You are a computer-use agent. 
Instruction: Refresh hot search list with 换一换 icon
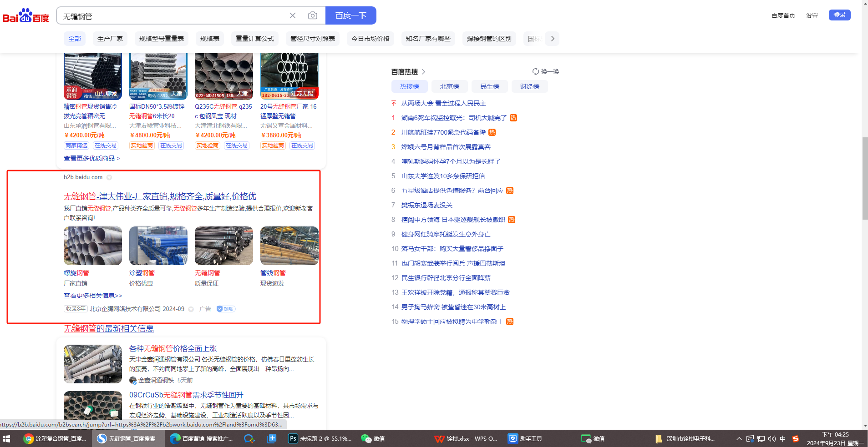click(536, 71)
